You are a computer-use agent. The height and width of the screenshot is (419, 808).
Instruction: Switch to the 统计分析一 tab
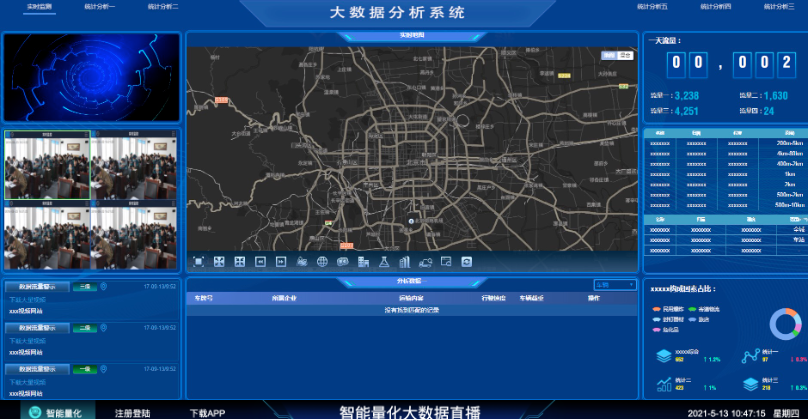coord(99,7)
